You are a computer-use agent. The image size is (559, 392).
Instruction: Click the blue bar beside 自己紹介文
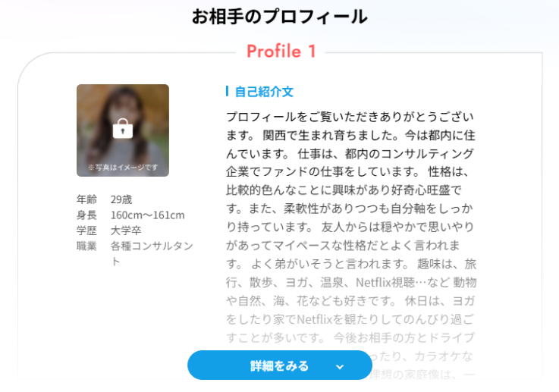click(x=227, y=91)
